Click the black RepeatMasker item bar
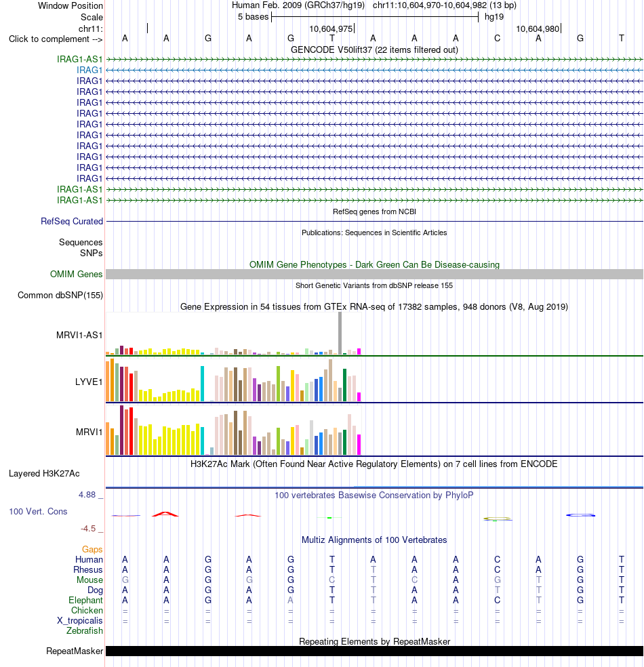Image resolution: width=644 pixels, height=667 pixels. pos(374,651)
